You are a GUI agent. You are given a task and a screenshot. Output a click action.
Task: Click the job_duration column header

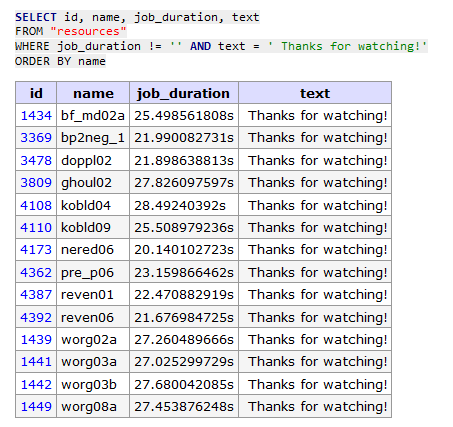coord(184,93)
